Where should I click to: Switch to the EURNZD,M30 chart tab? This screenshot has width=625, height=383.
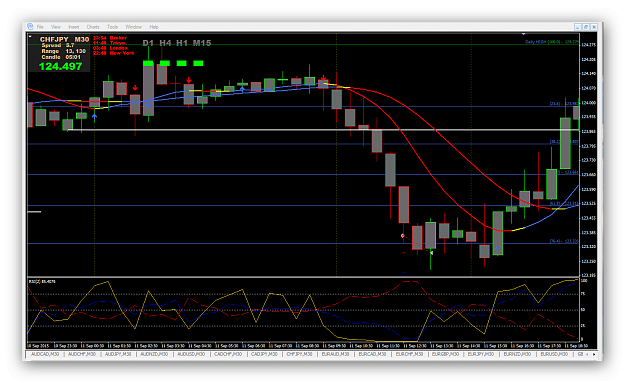coord(517,354)
